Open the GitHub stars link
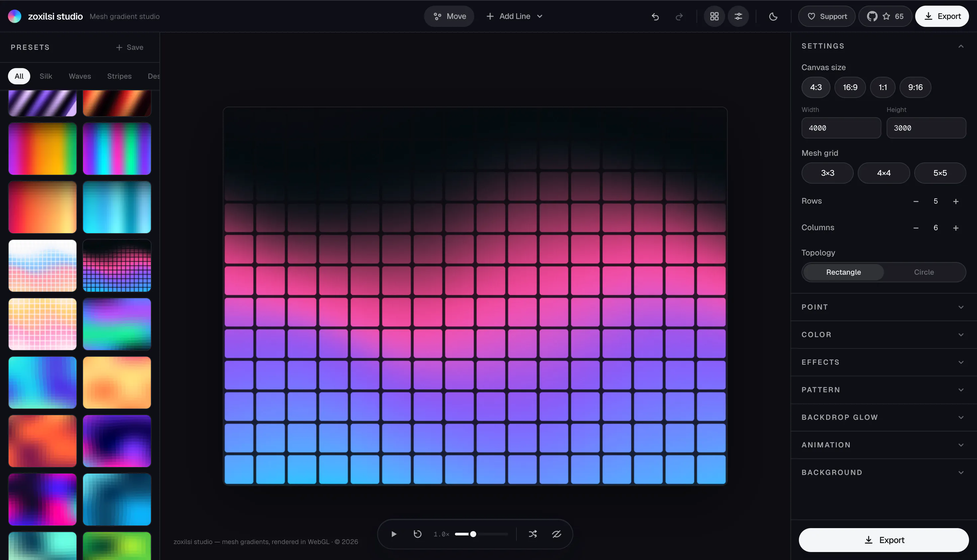 [x=885, y=17]
